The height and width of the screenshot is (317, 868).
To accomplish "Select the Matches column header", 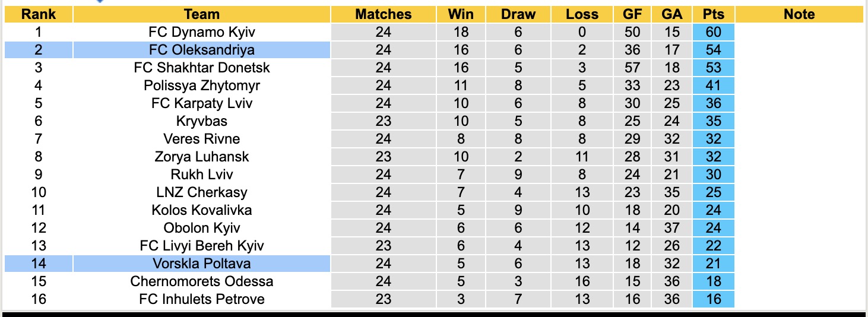I will click(x=383, y=14).
